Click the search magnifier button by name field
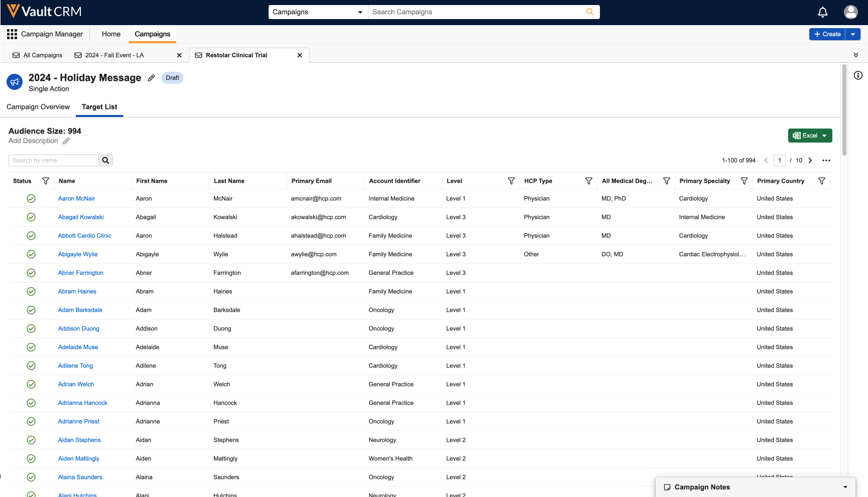Image resolution: width=868 pixels, height=497 pixels. 105,161
